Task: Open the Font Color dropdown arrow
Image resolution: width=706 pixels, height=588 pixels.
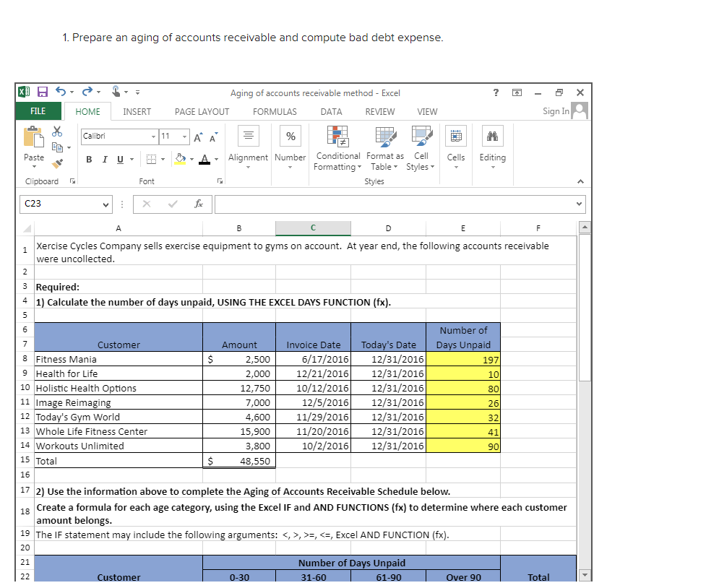Action: pyautogui.click(x=217, y=160)
